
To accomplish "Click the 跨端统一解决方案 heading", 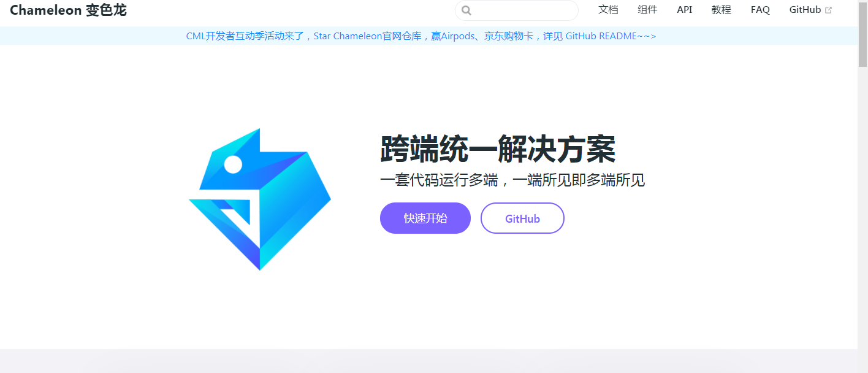I will (498, 149).
